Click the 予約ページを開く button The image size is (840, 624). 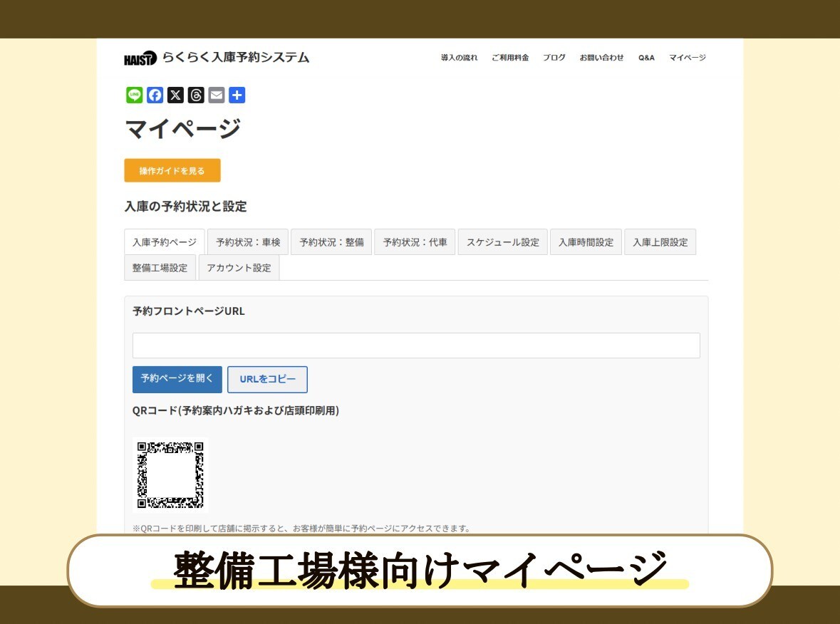(x=177, y=379)
